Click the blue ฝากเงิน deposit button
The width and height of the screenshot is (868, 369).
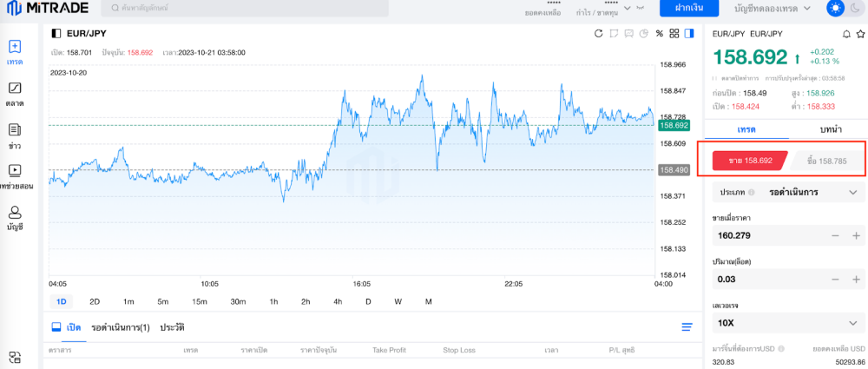click(x=688, y=8)
